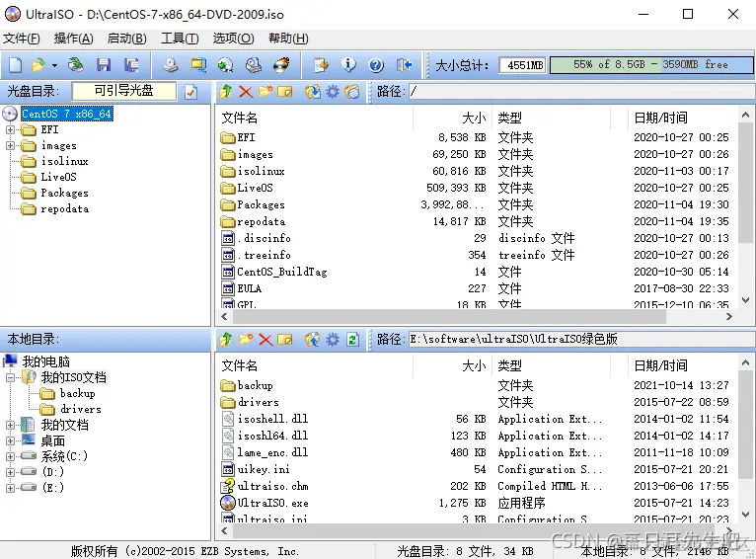Click the Open CD/DVD drive icon

click(x=75, y=65)
